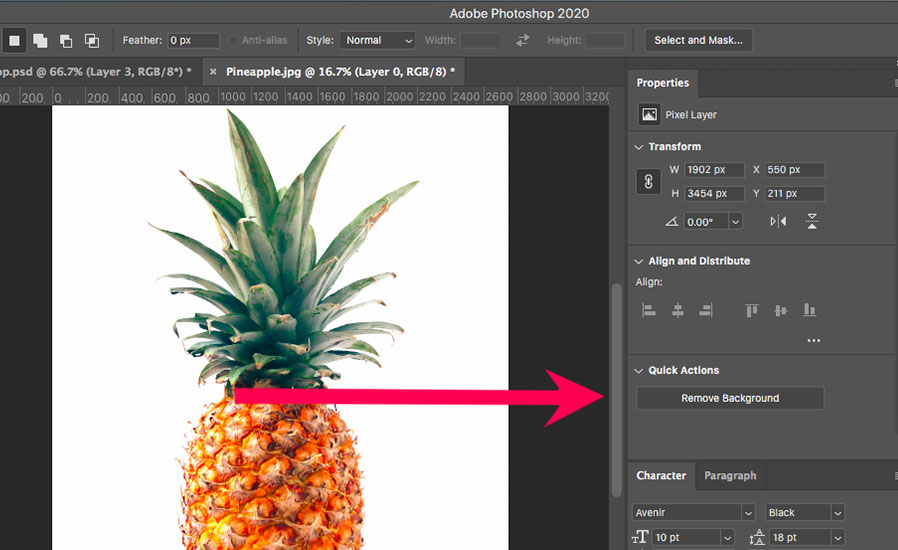Screen dimensions: 898x550
Task: Toggle the Anti-alias checkbox
Action: click(x=233, y=40)
